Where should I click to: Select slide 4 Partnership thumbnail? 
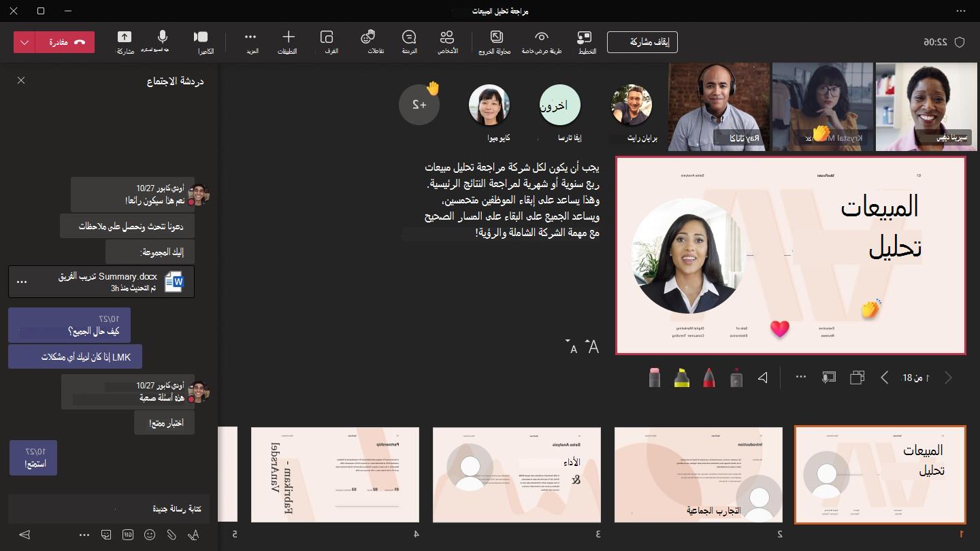click(x=335, y=475)
